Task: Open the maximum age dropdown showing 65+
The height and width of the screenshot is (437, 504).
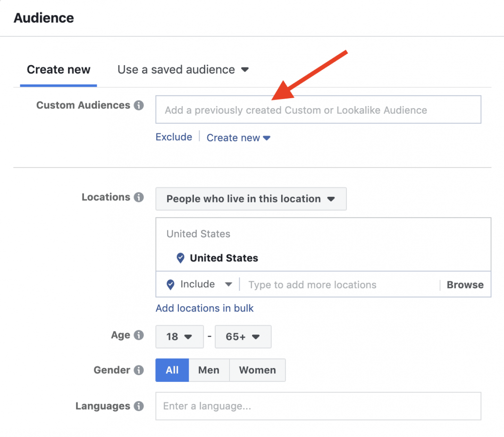Action: point(243,336)
